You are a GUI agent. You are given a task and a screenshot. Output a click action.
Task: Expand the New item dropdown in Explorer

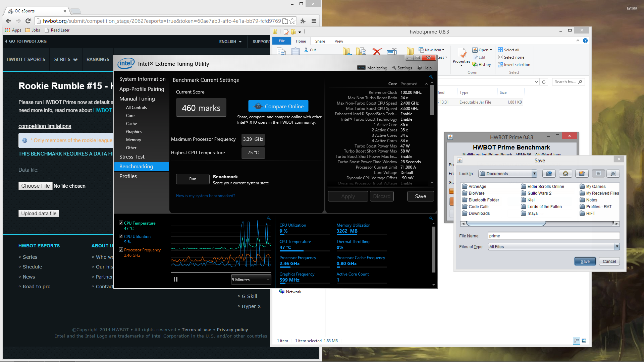click(432, 50)
